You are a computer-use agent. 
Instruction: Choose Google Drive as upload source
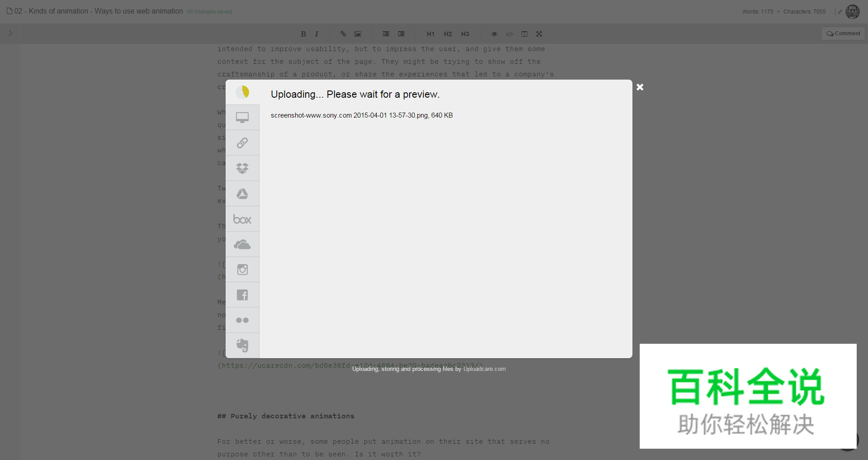(242, 194)
